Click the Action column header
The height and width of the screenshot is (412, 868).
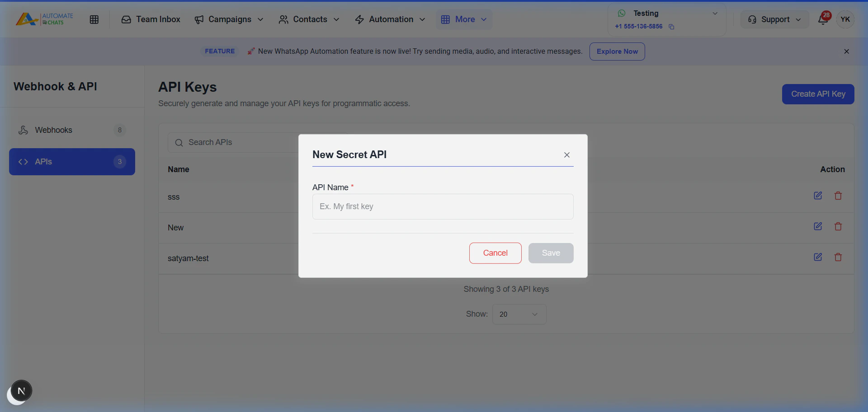tap(832, 169)
